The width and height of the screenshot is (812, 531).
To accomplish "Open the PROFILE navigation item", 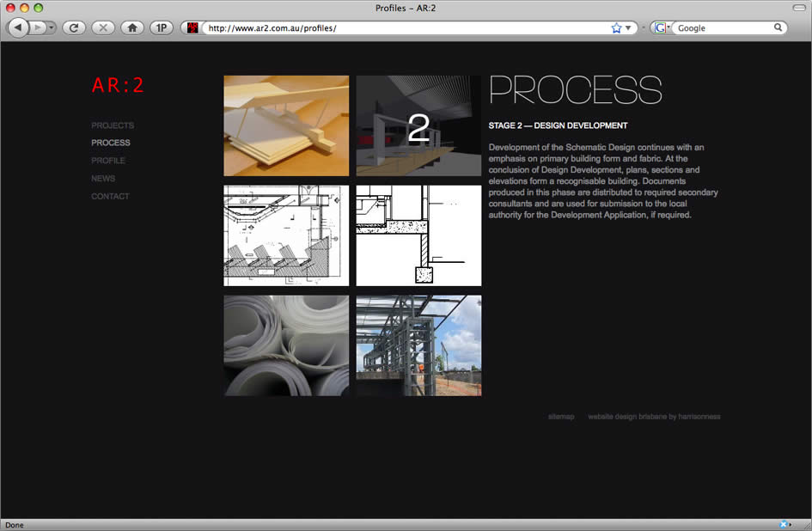I will point(108,161).
